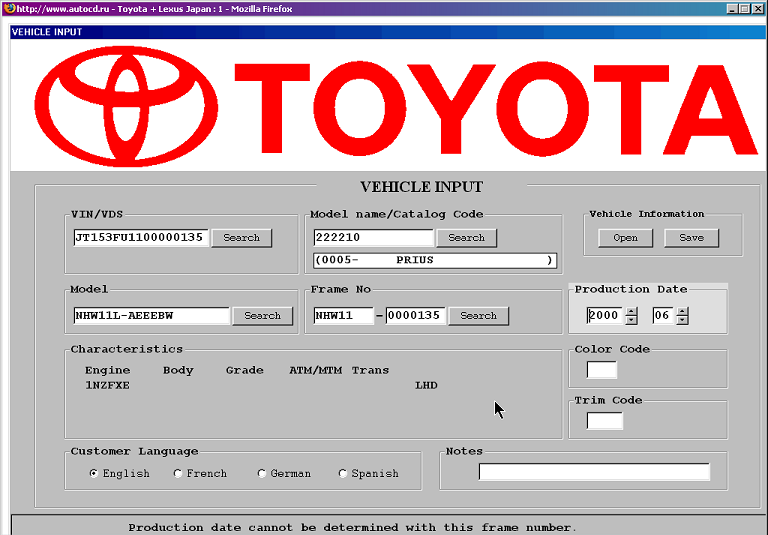This screenshot has width=768, height=535.
Task: Focus the Frame serial field 0000135
Action: (x=415, y=316)
